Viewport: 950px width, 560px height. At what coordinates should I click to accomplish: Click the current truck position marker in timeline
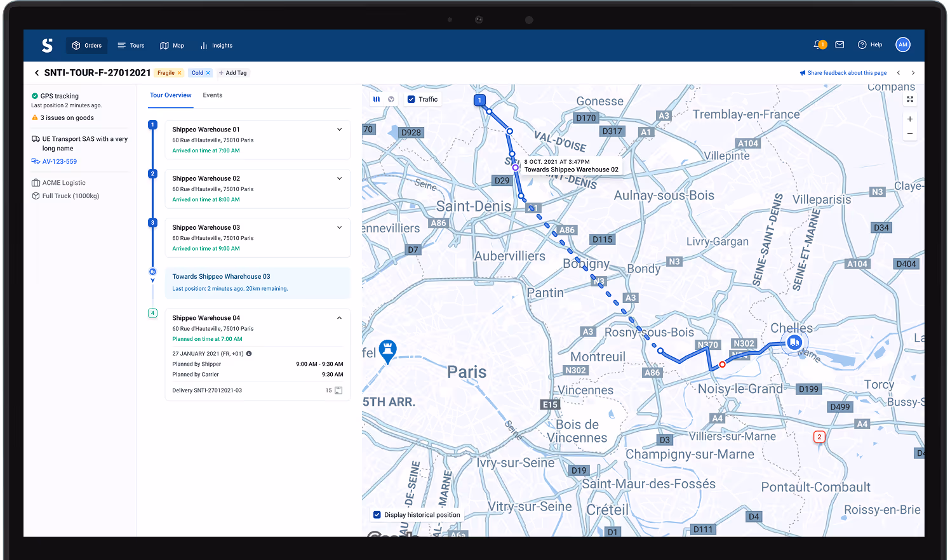tap(152, 272)
